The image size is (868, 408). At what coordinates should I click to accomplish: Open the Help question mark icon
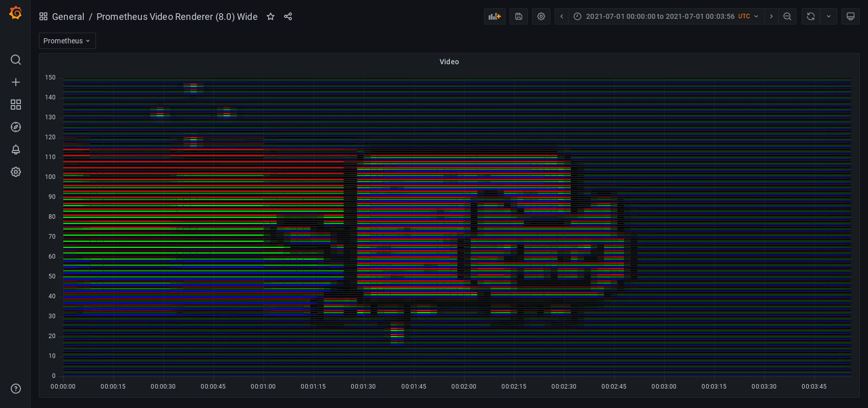(x=16, y=389)
